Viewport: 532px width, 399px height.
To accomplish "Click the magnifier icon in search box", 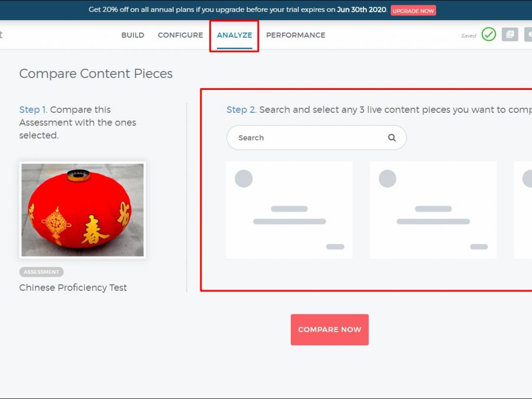I will [x=391, y=138].
